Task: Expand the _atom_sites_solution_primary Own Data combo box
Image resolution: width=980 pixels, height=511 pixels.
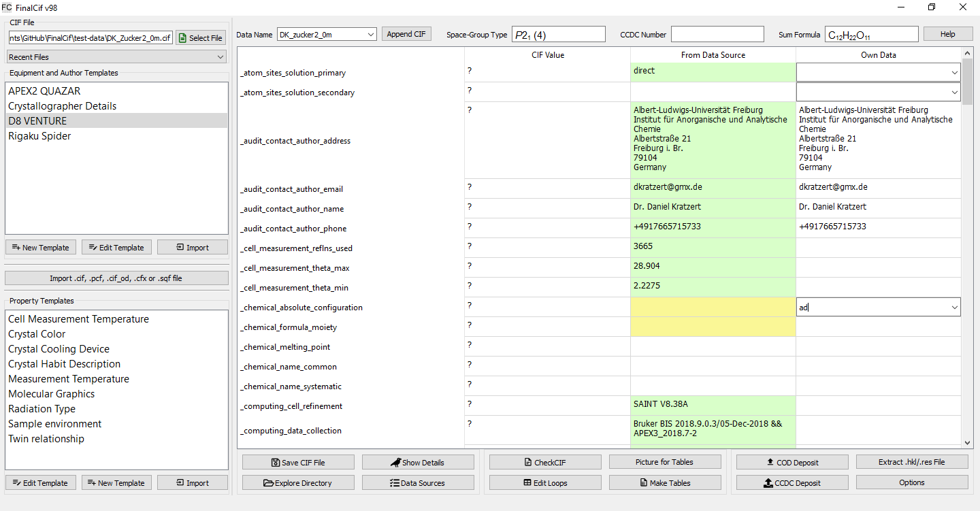Action: [955, 72]
